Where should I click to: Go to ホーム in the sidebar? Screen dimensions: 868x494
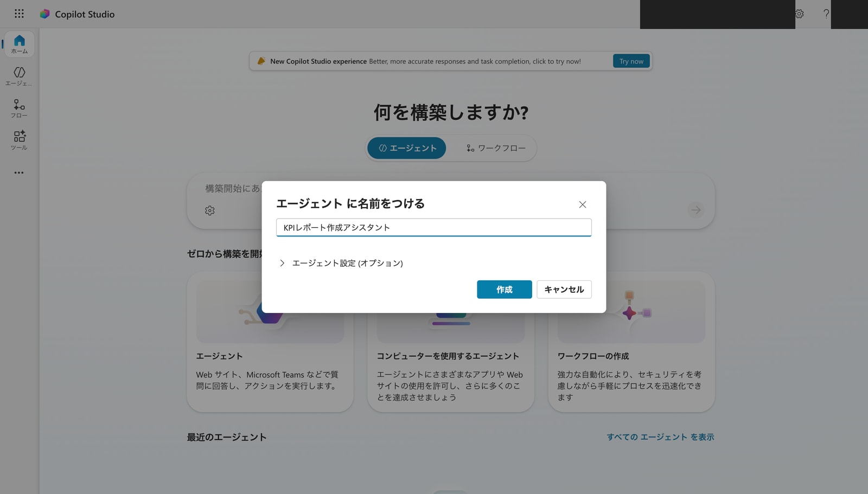20,44
